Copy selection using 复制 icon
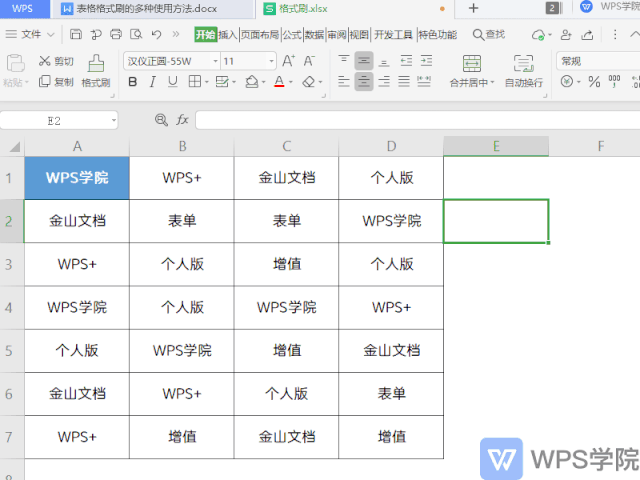Image resolution: width=640 pixels, height=480 pixels. 44,82
